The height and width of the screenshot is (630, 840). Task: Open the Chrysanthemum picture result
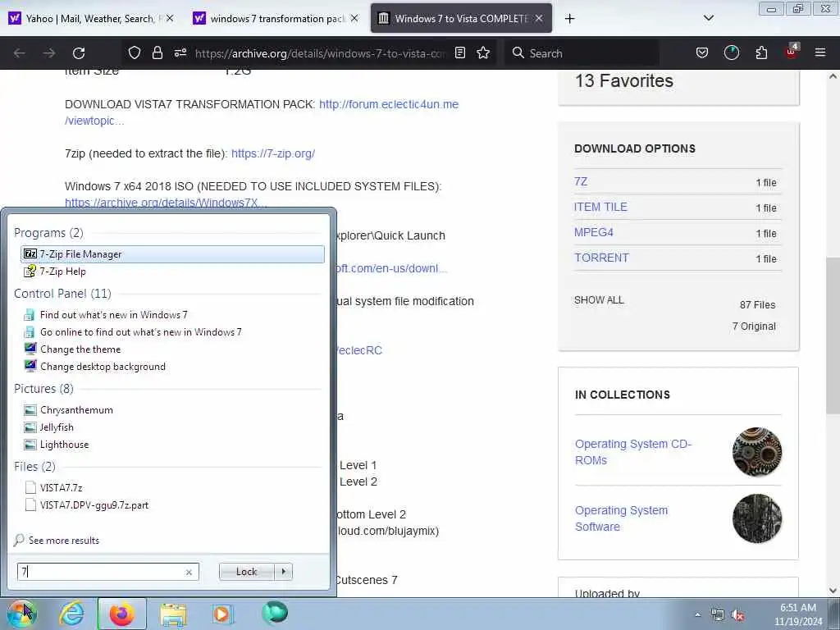click(76, 410)
